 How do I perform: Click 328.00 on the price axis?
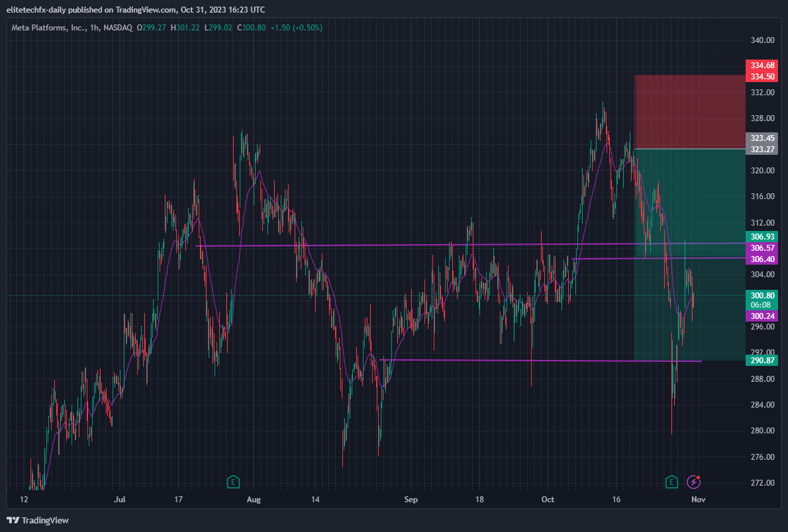coord(762,118)
